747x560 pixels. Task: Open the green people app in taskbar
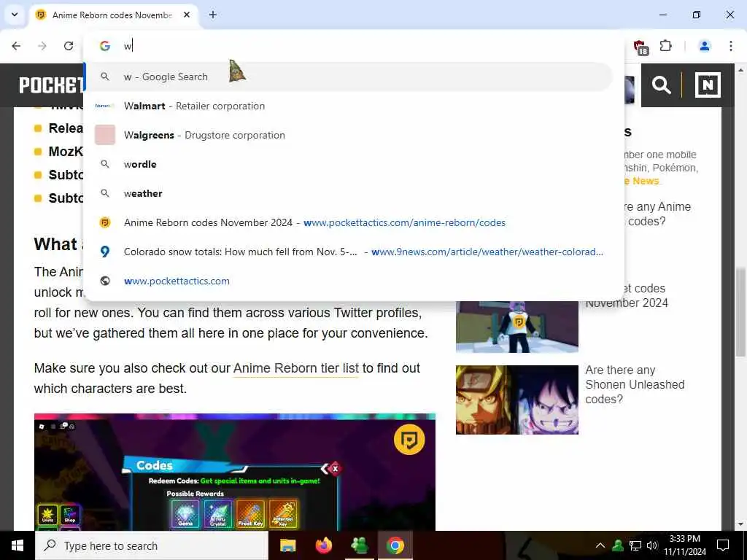[360, 545]
